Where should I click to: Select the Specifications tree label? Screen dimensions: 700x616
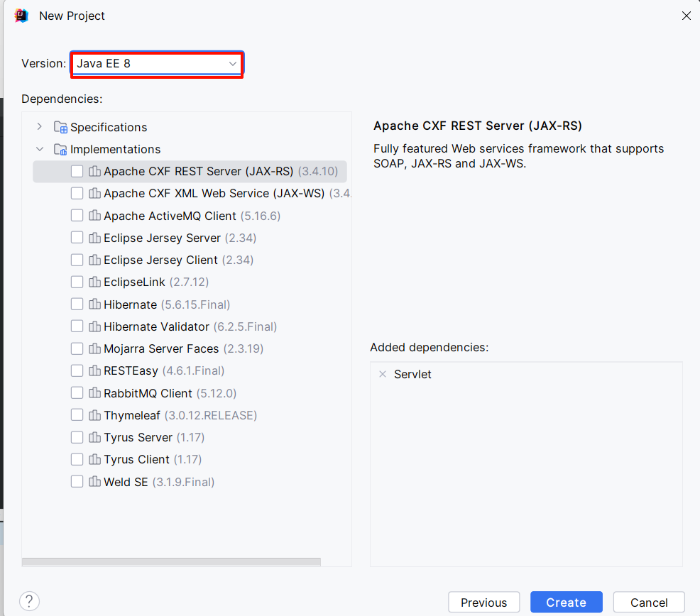[x=109, y=127]
